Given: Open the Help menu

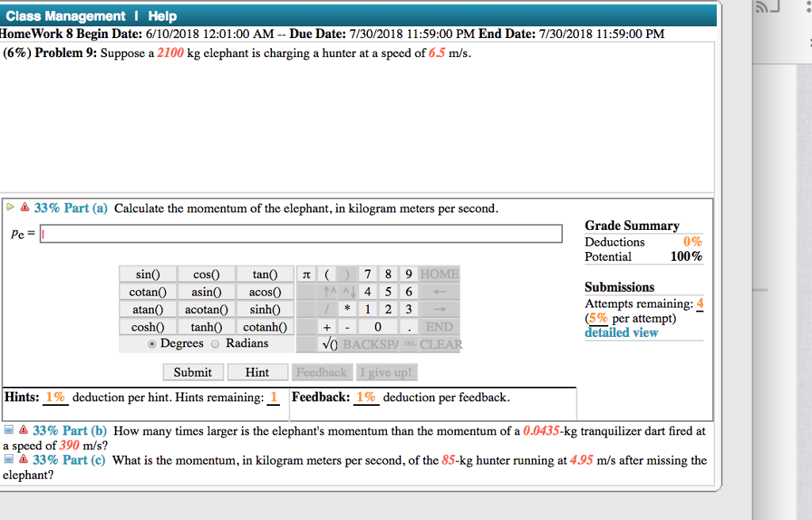Looking at the screenshot, I should tap(162, 15).
